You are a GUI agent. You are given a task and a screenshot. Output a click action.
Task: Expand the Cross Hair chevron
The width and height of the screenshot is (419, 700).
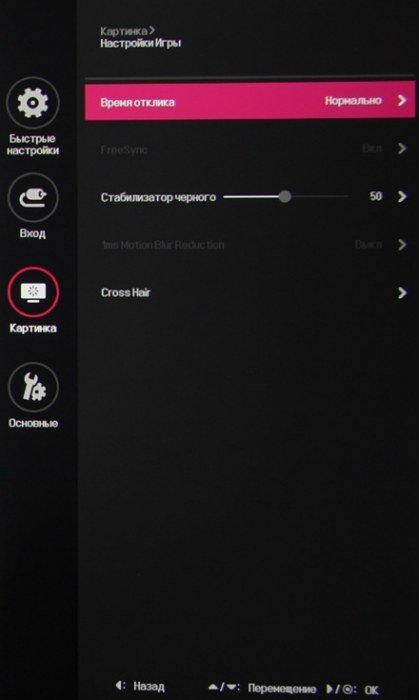[x=402, y=293]
